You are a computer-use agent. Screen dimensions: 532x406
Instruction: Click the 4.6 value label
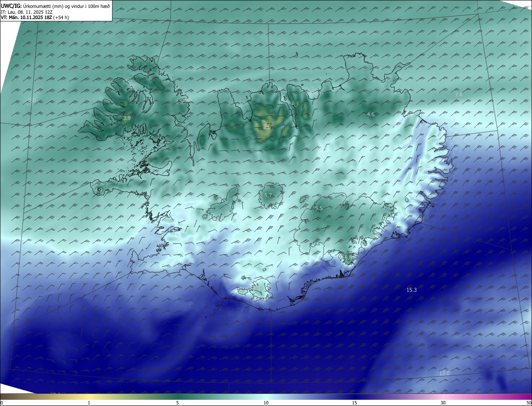371,115
